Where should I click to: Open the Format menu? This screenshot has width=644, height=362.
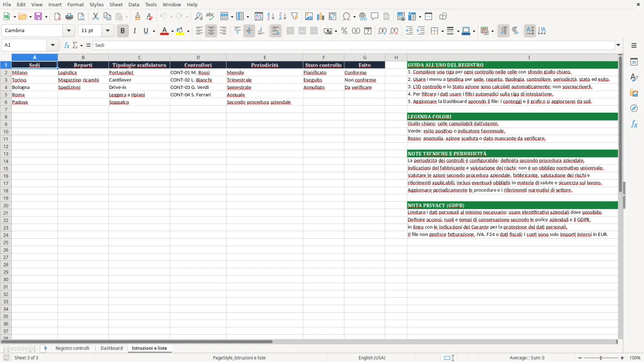pyautogui.click(x=76, y=4)
